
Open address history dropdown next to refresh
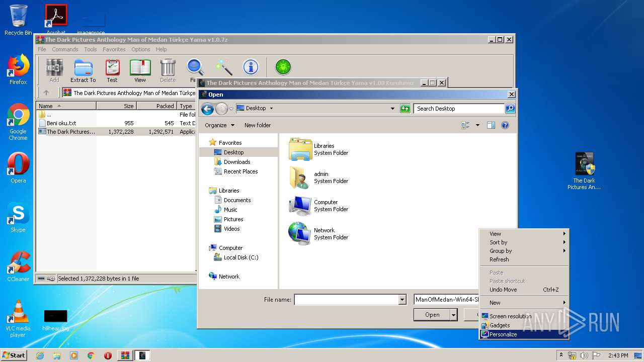click(x=392, y=108)
